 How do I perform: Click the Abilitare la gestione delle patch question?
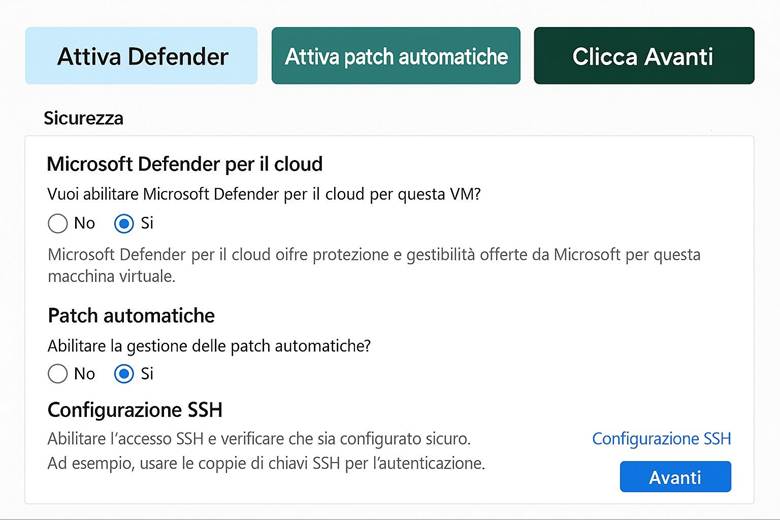tap(210, 346)
